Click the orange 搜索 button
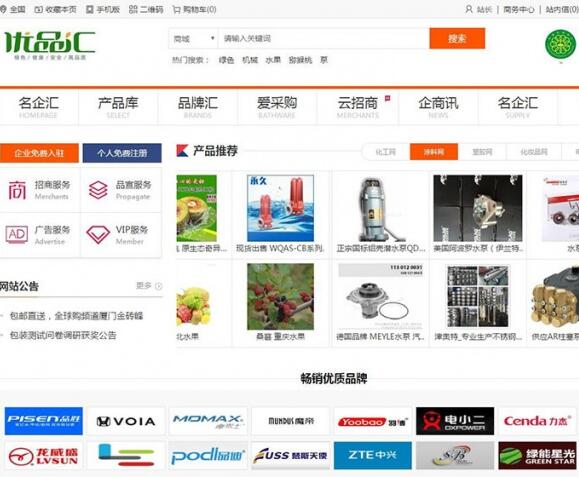The image size is (579, 477). click(x=457, y=38)
